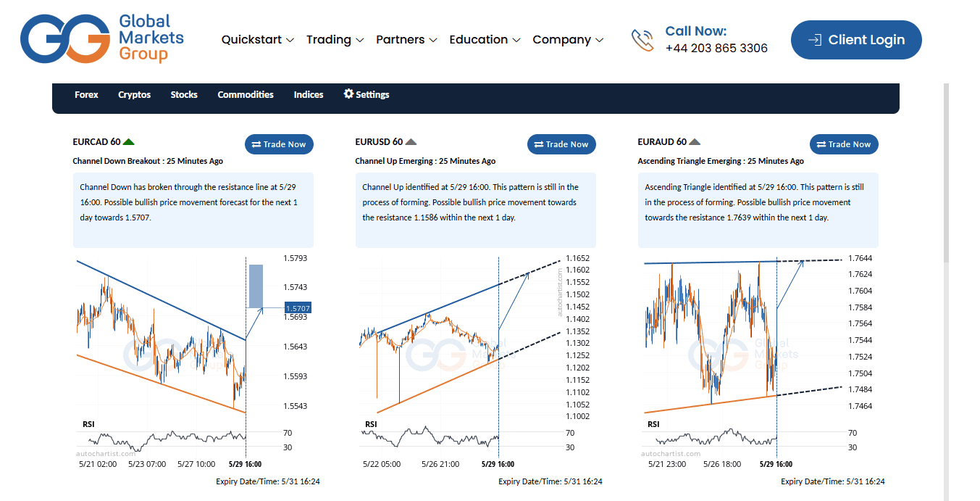The width and height of the screenshot is (980, 501).
Task: Click Trade Now for EURUSD
Action: point(561,144)
